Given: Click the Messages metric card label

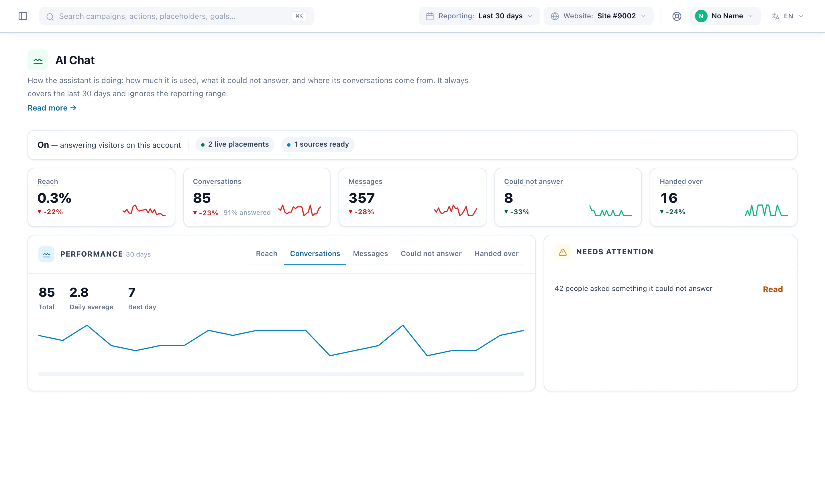Looking at the screenshot, I should tap(365, 181).
